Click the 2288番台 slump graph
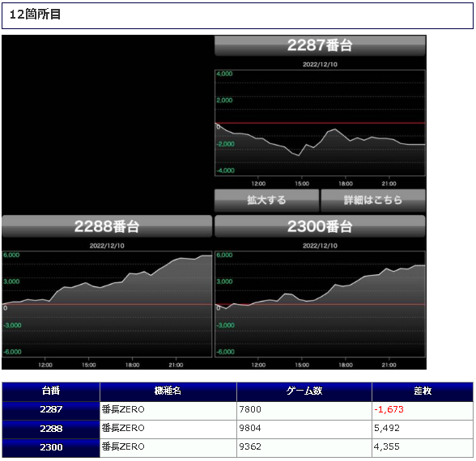476x461 pixels. coord(107,304)
